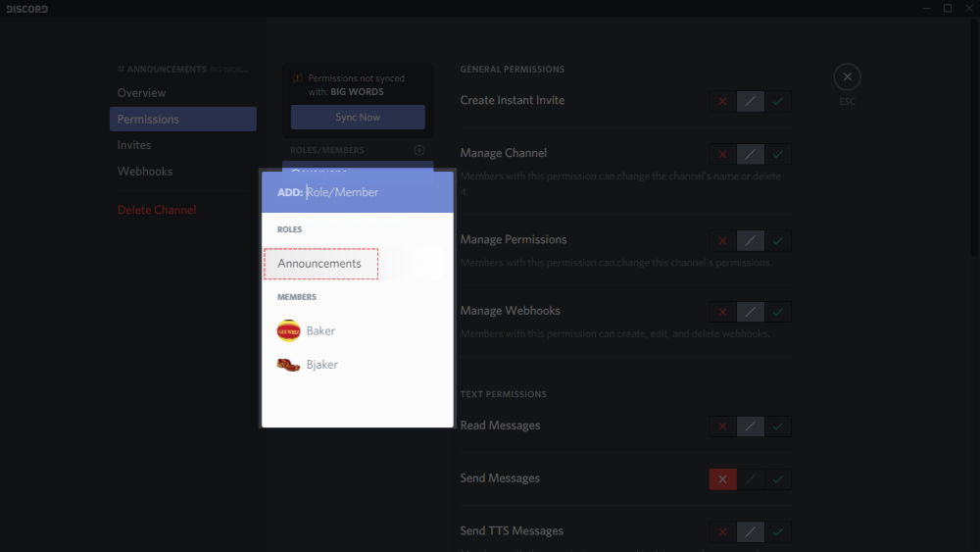
Task: Click the Sync Now button
Action: coord(358,117)
